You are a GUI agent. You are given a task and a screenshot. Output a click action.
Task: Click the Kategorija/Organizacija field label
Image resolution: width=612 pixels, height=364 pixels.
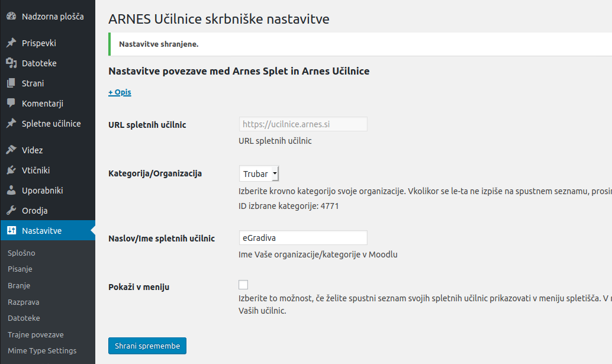155,173
